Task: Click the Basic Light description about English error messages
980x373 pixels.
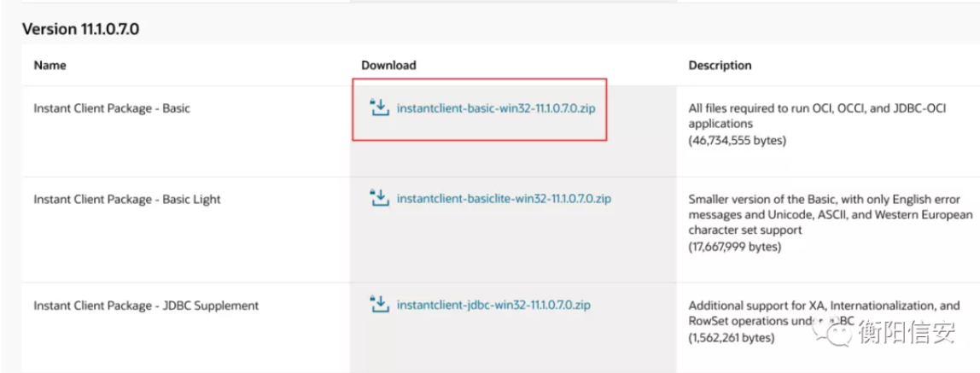Action: coord(831,215)
